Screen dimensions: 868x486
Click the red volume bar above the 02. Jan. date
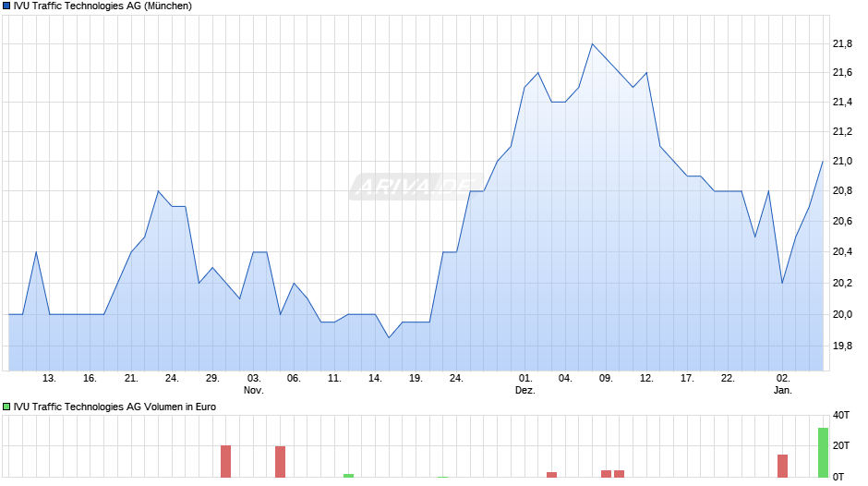point(783,466)
